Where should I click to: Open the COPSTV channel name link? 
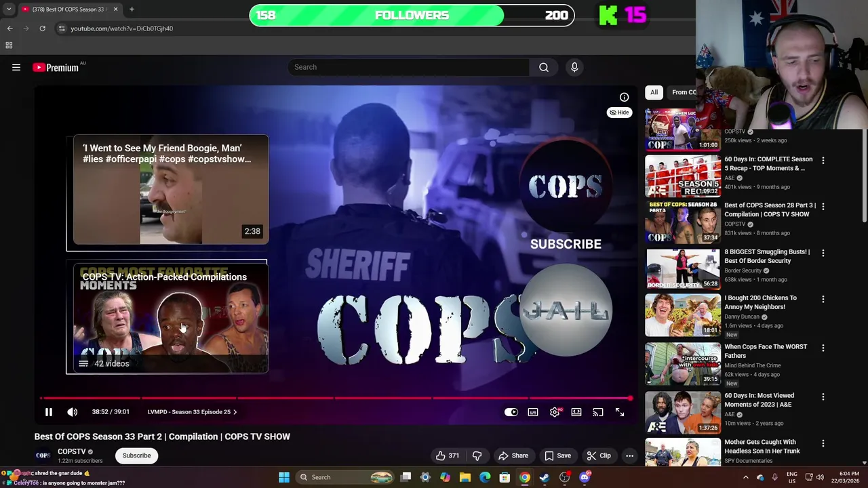[71, 451]
